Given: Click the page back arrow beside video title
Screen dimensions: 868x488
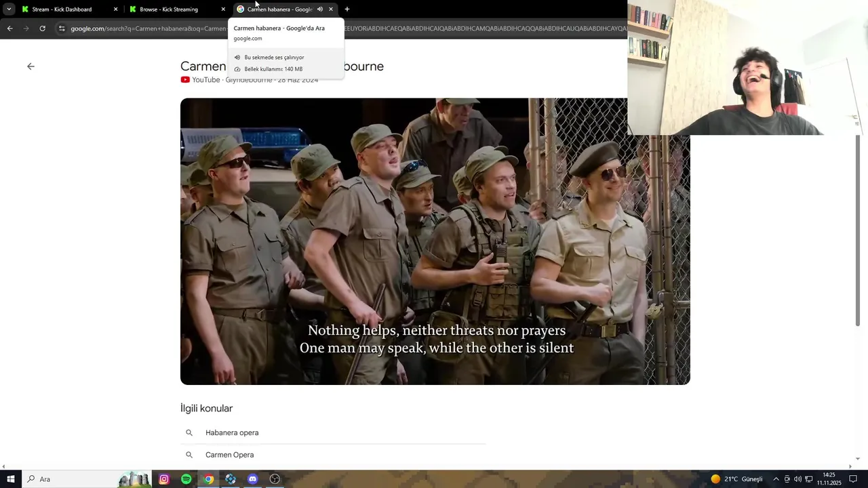Looking at the screenshot, I should click(31, 66).
